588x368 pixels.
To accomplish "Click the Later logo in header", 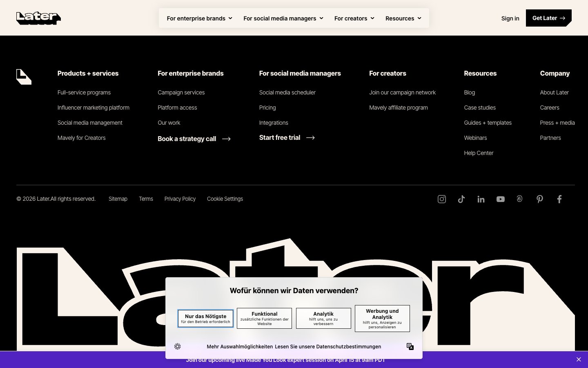I will [38, 18].
